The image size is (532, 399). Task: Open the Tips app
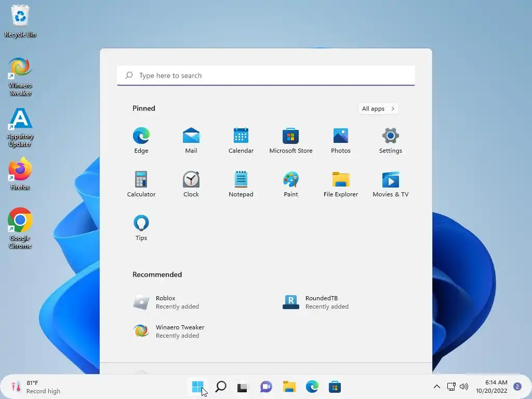tap(141, 228)
